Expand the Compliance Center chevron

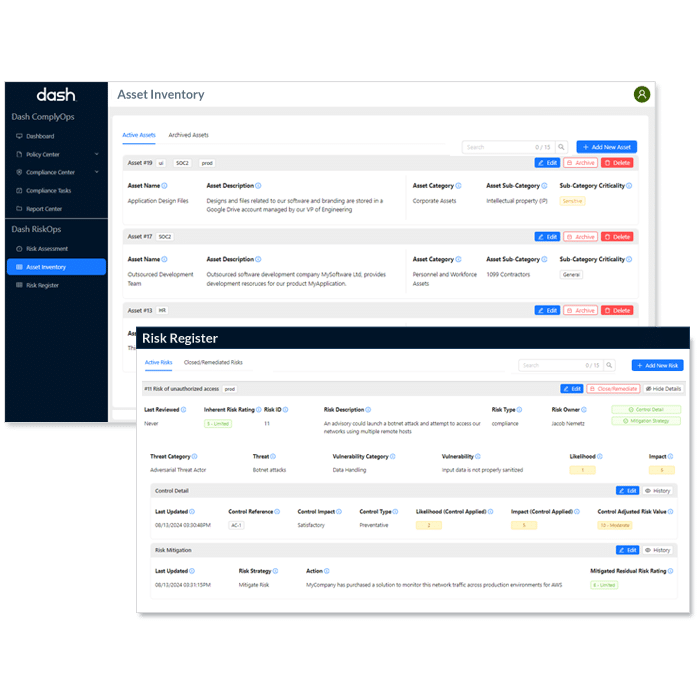[96, 172]
